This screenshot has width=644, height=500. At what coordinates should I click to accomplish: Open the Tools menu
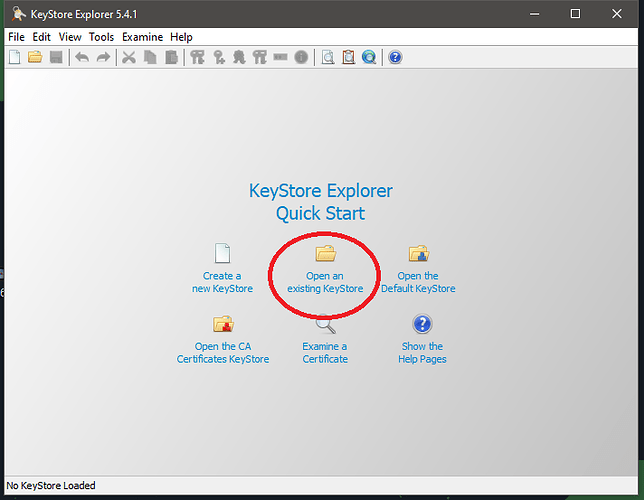[101, 37]
